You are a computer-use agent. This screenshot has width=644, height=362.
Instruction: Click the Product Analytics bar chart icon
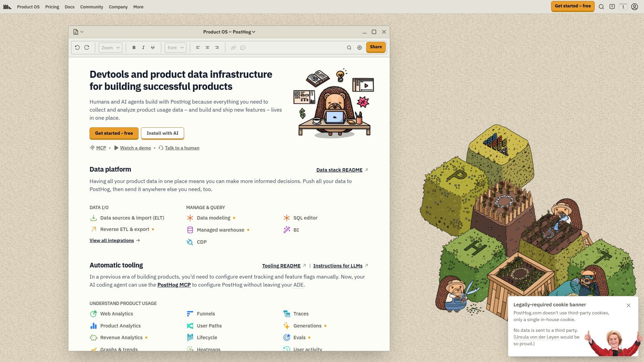pyautogui.click(x=93, y=326)
